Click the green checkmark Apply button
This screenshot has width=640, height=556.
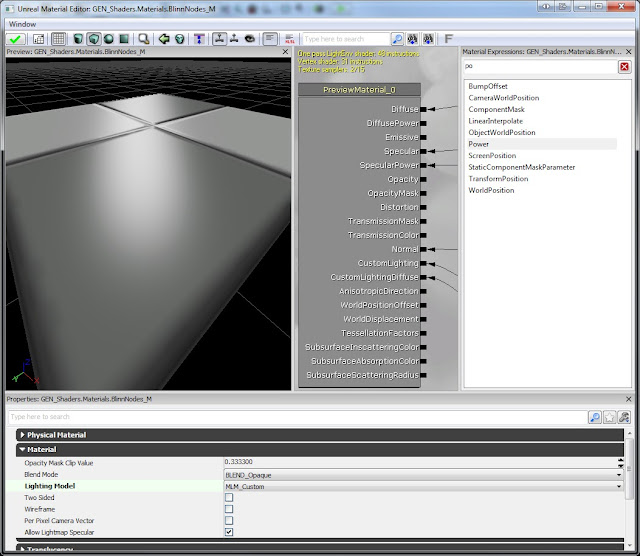point(17,39)
